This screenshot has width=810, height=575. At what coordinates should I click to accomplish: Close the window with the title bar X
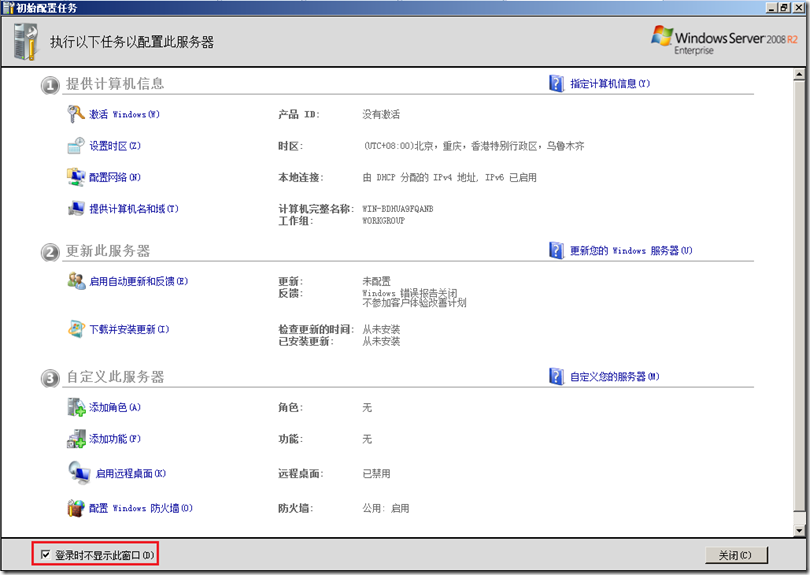point(798,8)
